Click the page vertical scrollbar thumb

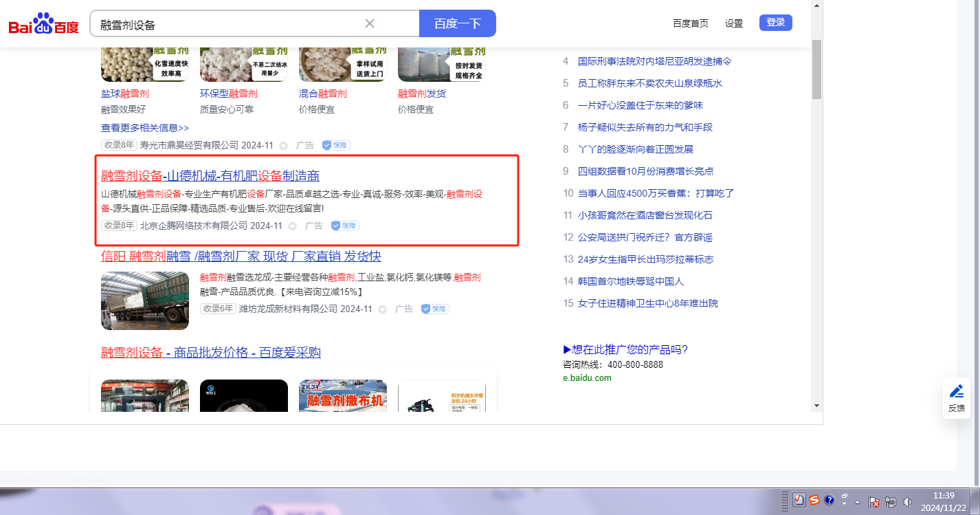816,69
